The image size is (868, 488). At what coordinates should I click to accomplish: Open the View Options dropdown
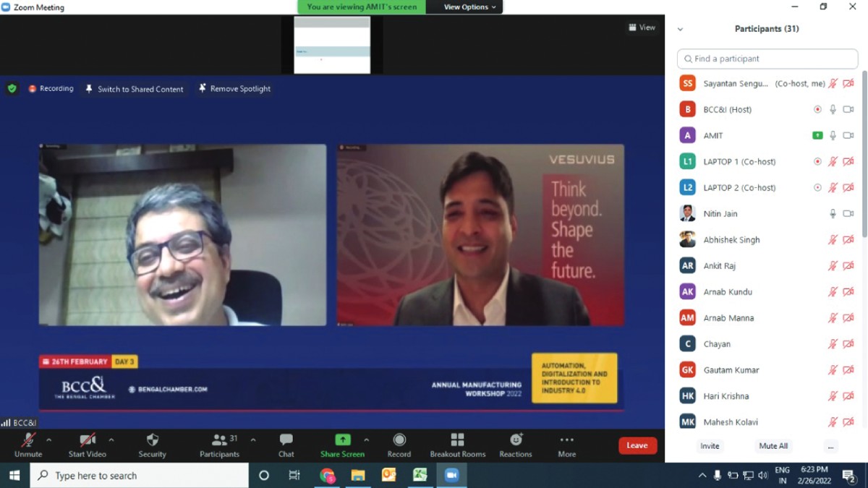(469, 7)
